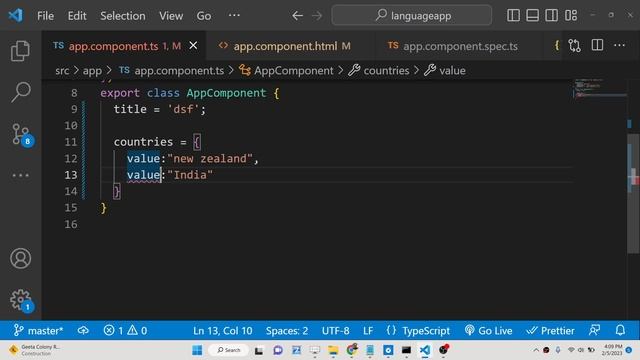Click the VS Code logo icon
This screenshot has width=640, height=360.
point(16,16)
